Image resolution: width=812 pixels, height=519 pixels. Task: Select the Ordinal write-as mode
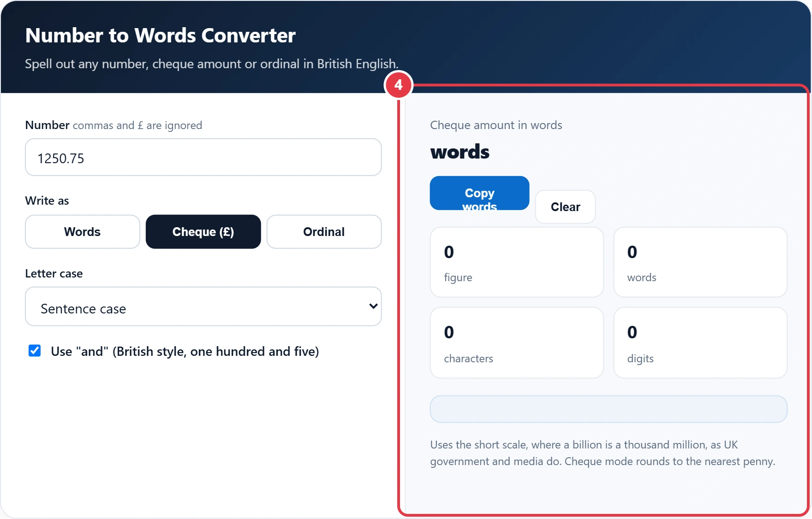(x=324, y=232)
